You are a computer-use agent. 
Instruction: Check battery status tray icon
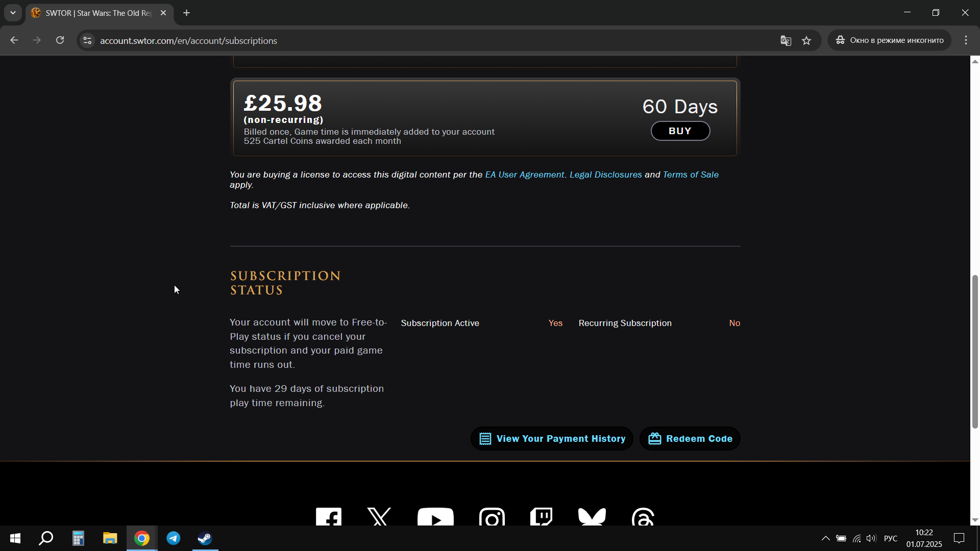coord(841,538)
